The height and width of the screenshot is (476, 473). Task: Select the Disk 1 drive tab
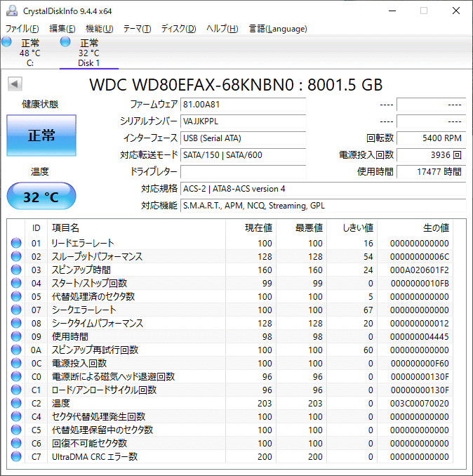88,53
